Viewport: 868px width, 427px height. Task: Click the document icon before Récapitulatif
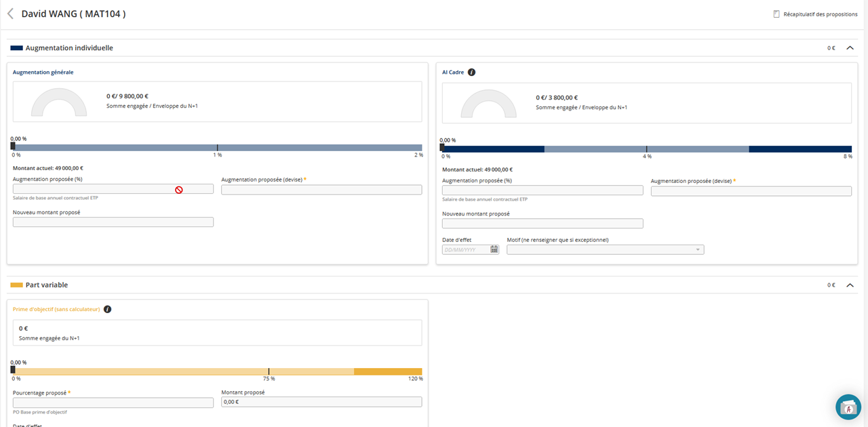[x=776, y=14]
